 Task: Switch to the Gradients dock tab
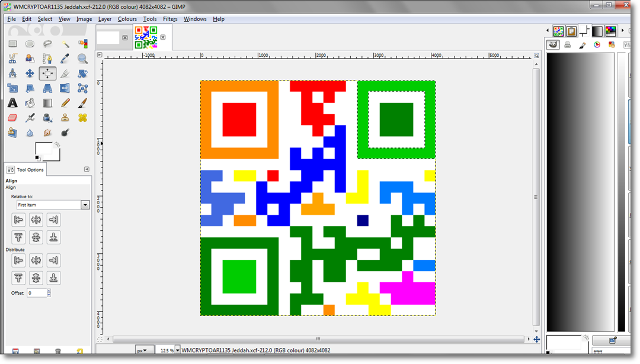click(x=597, y=31)
